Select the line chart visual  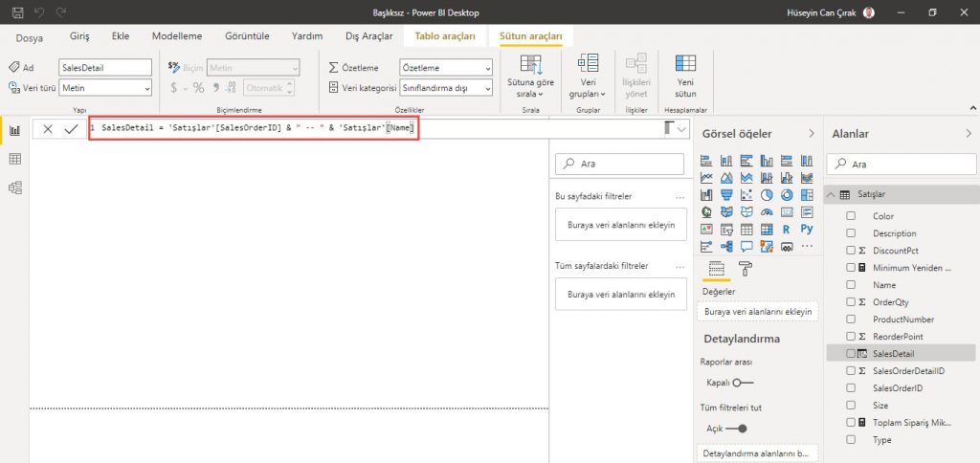(706, 178)
